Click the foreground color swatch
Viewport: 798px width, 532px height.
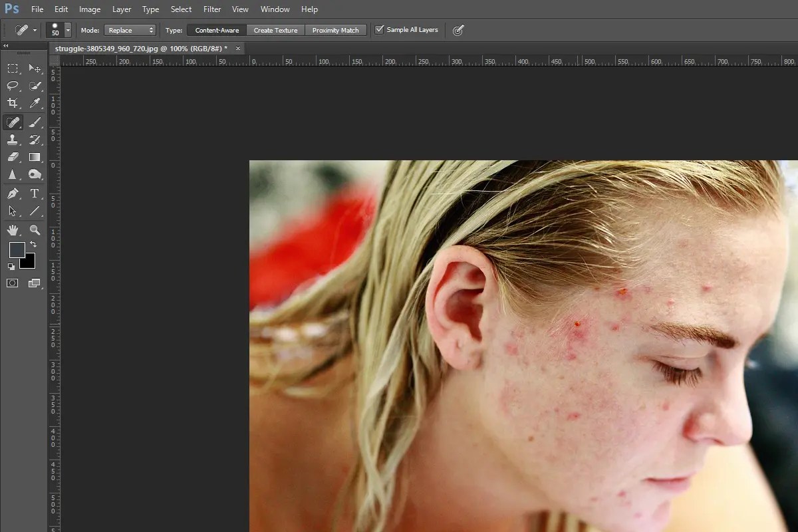pos(17,251)
